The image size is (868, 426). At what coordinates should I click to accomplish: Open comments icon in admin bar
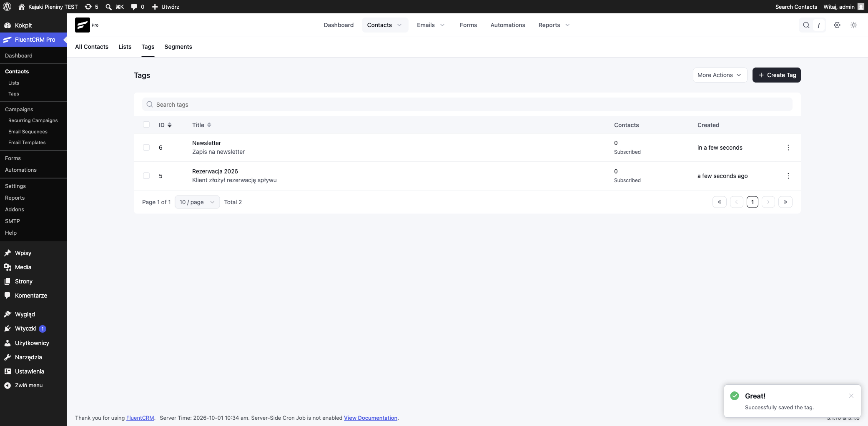point(138,7)
